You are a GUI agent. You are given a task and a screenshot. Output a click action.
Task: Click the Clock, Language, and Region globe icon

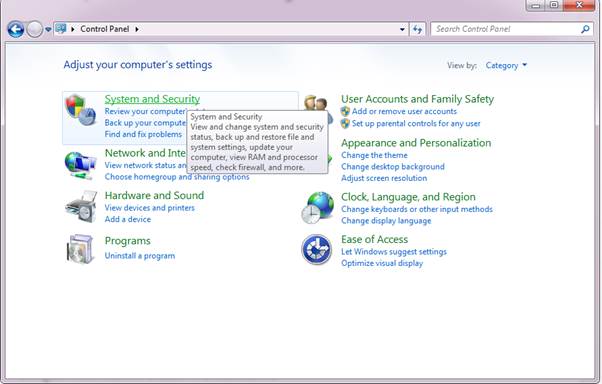coord(318,208)
